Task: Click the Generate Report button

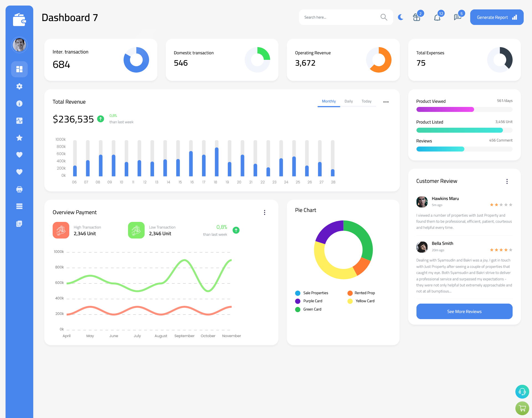Action: [x=497, y=17]
